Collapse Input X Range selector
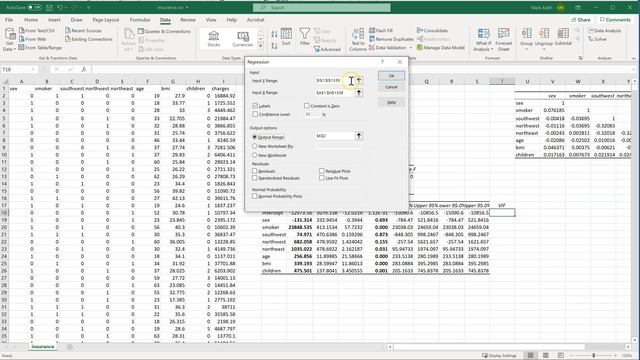This screenshot has height=360, width=640. 359,93
